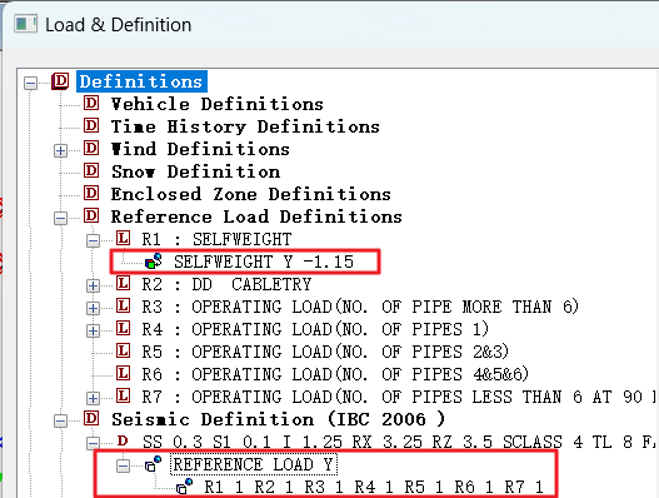Viewport: 659px width, 498px height.
Task: Select R4 load, number of pipes 1
Action: pos(315,329)
